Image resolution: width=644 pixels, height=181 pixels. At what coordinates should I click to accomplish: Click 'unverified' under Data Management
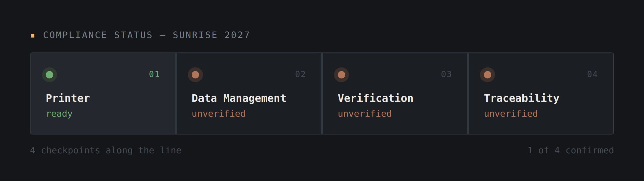click(219, 114)
